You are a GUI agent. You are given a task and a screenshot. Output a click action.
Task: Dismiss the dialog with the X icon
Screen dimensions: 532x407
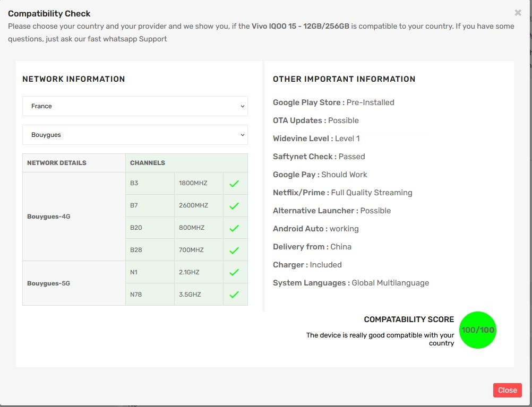(x=518, y=13)
